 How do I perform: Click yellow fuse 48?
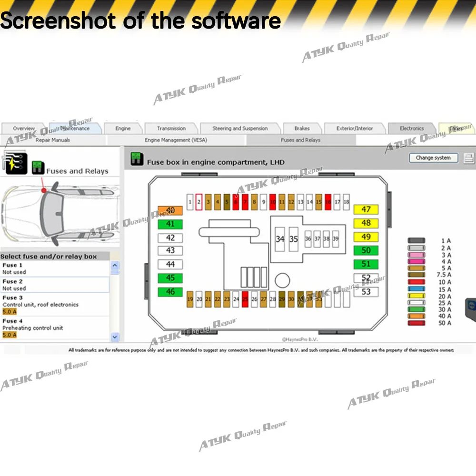(x=366, y=223)
